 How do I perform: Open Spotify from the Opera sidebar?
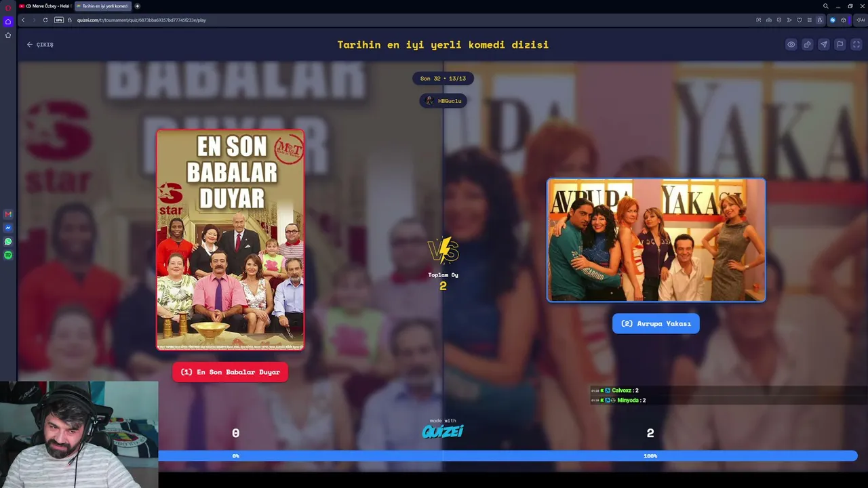click(8, 255)
